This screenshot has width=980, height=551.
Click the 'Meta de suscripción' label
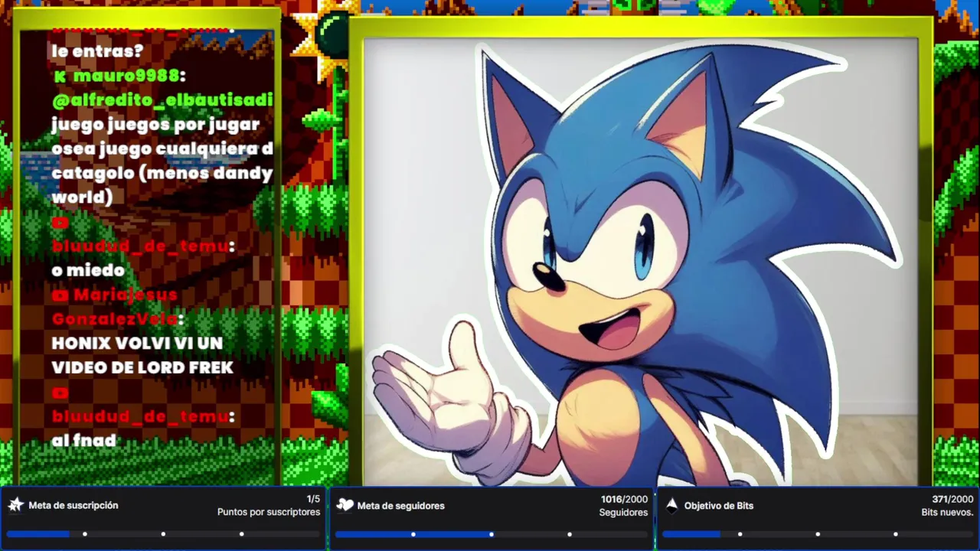point(73,505)
